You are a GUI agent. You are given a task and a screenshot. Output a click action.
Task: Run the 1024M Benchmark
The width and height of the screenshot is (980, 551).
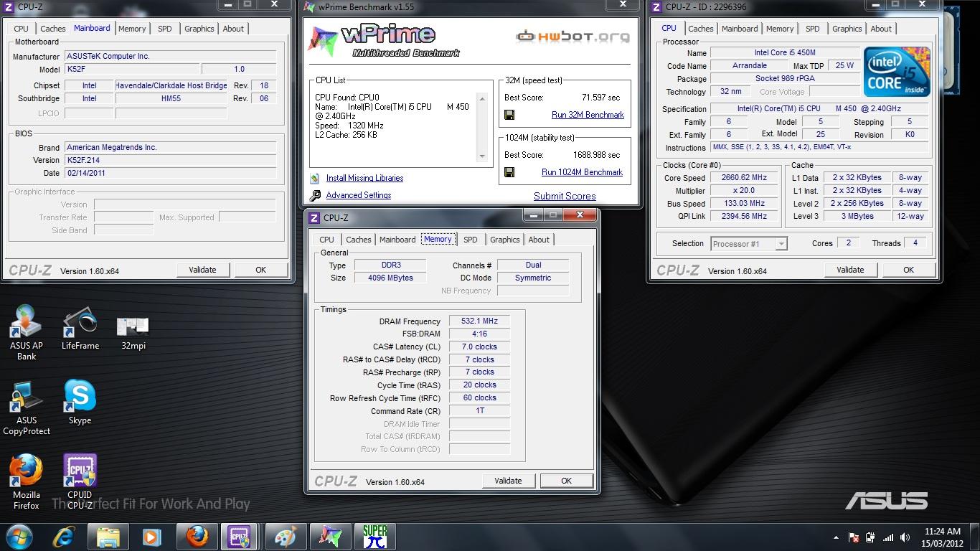pos(582,172)
